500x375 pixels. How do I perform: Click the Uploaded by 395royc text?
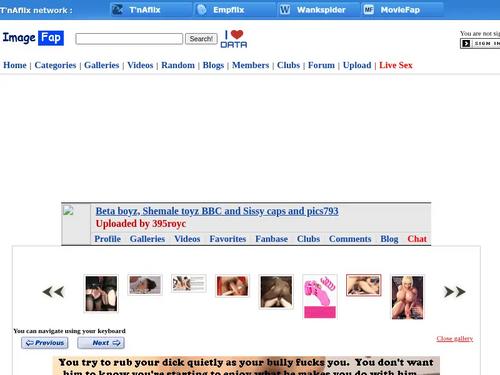[141, 224]
